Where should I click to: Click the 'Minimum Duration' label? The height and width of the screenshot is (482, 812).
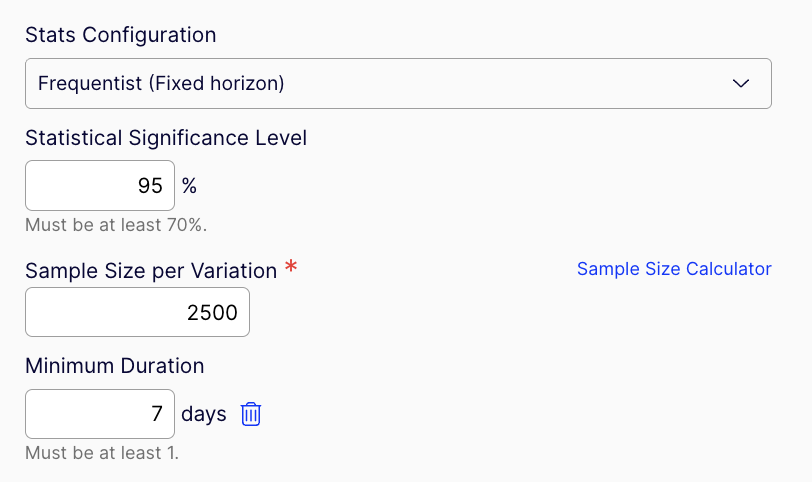(x=115, y=366)
